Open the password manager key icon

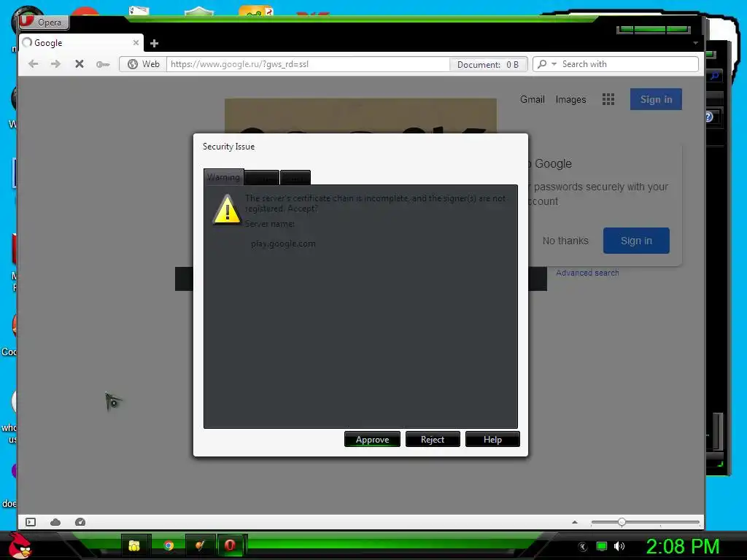(x=103, y=64)
